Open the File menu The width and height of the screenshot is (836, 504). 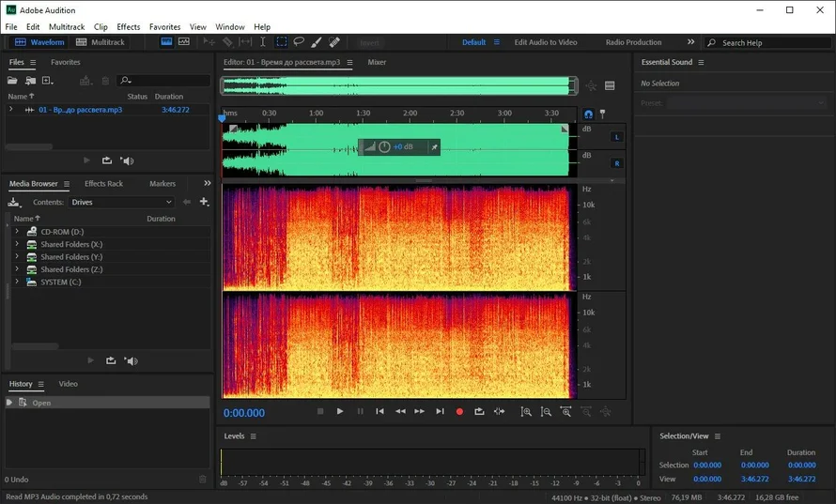click(10, 26)
